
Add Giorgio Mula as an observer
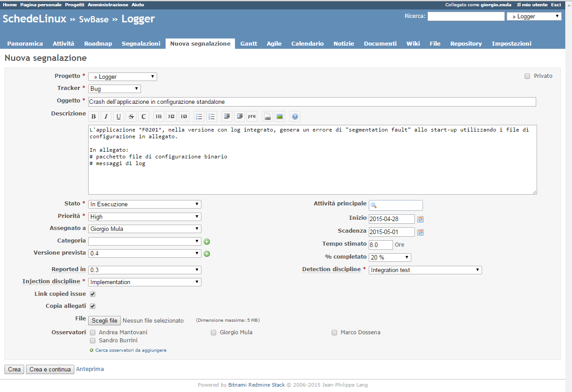[x=213, y=332]
